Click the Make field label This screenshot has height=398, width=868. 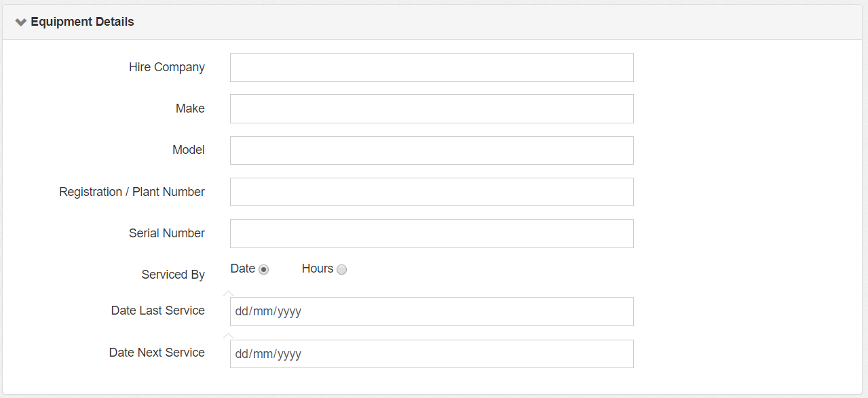click(190, 108)
